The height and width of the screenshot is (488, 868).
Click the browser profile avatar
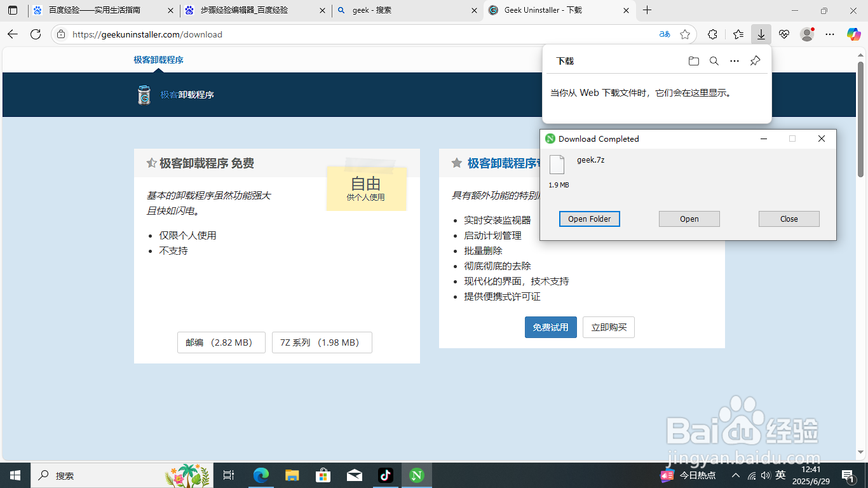pos(806,34)
